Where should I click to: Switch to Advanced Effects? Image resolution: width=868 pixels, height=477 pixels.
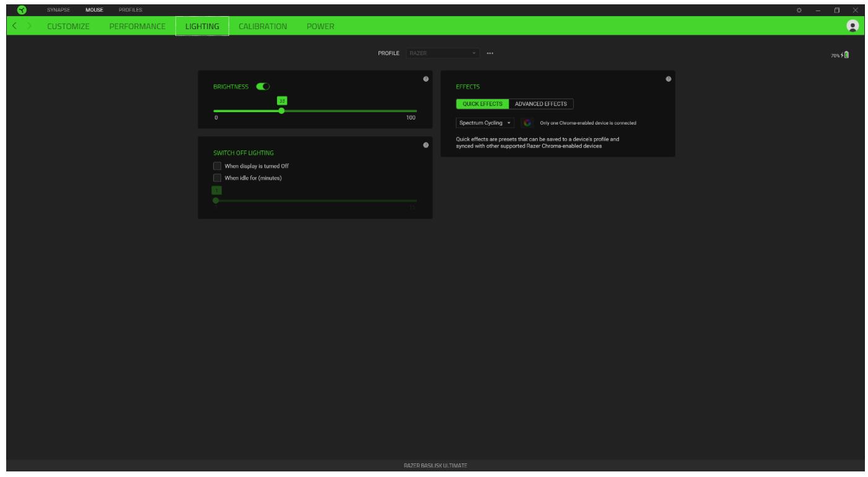pos(541,104)
